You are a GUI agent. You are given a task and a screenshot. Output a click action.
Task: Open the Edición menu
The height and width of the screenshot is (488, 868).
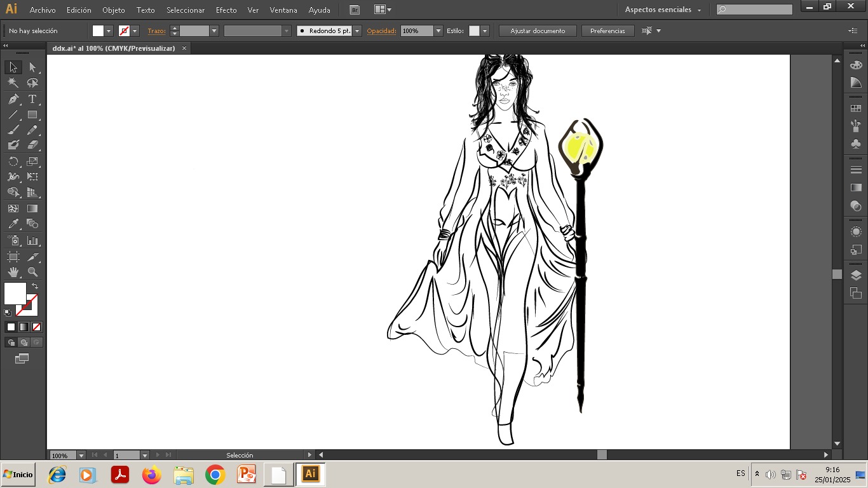[79, 10]
